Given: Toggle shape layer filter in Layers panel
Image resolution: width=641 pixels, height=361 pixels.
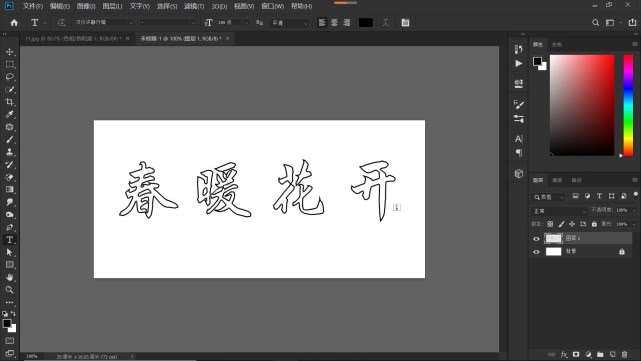Looking at the screenshot, I should tap(612, 196).
